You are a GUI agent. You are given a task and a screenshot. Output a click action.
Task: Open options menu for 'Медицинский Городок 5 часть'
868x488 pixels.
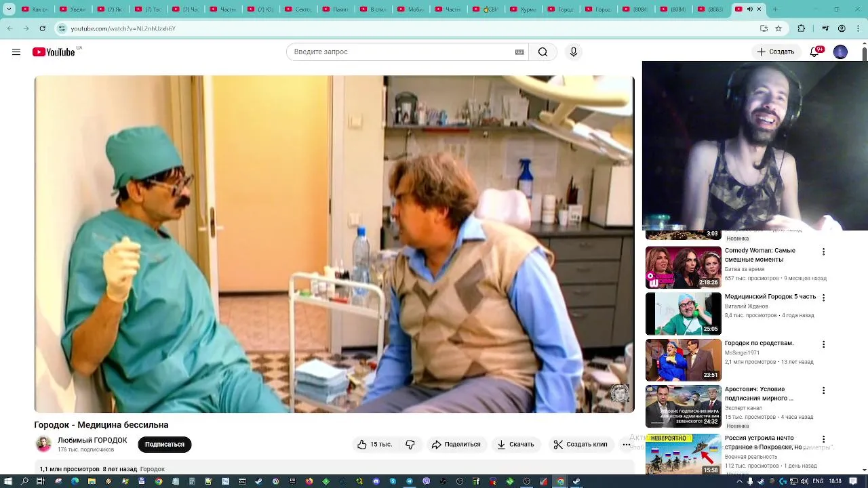pyautogui.click(x=824, y=298)
